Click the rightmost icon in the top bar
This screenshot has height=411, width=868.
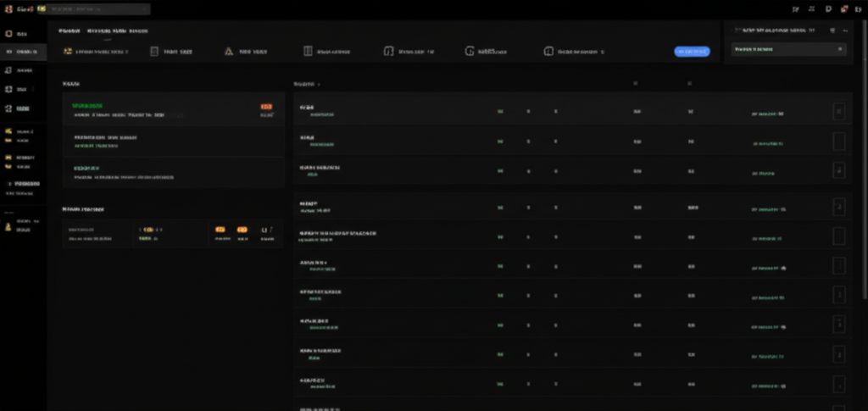(857, 8)
